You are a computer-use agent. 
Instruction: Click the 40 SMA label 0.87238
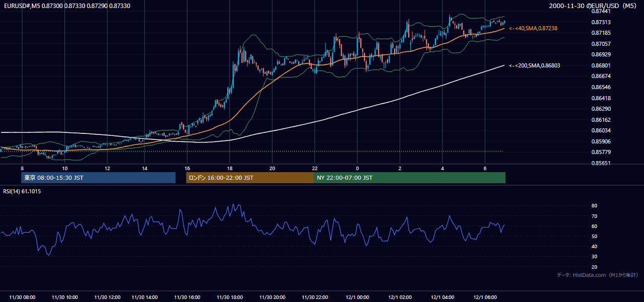coord(533,28)
